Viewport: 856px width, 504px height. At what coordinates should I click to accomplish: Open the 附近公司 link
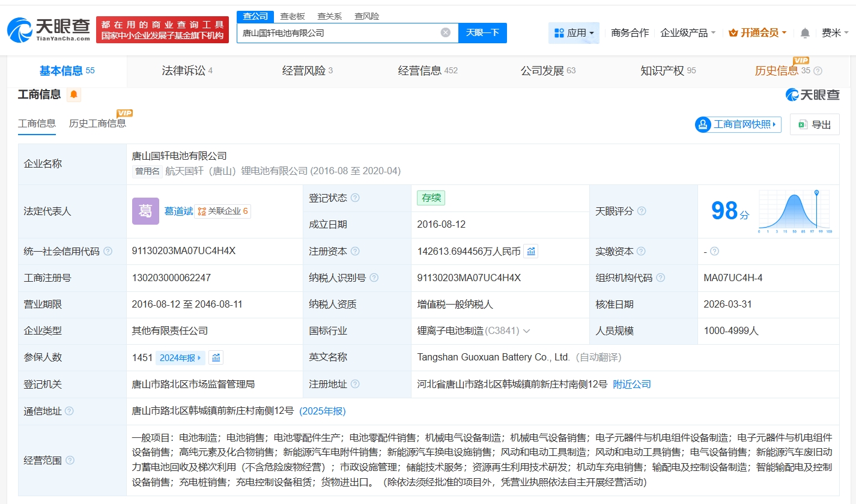click(x=632, y=384)
